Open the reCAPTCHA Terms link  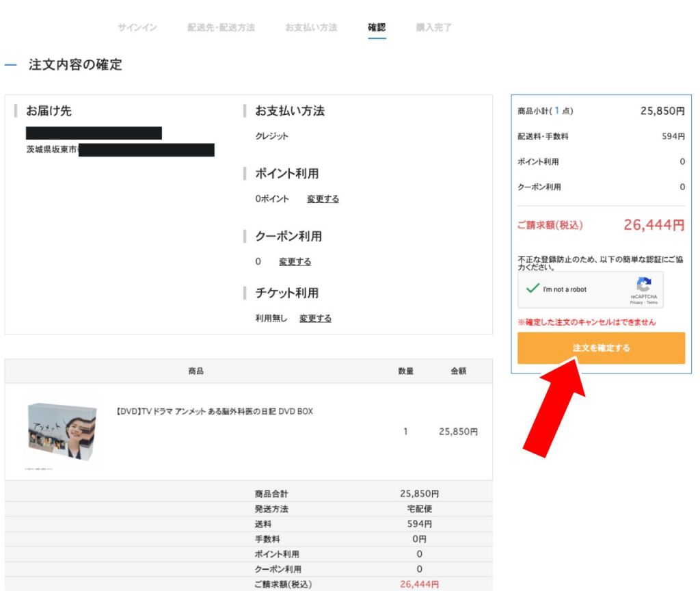(x=652, y=302)
